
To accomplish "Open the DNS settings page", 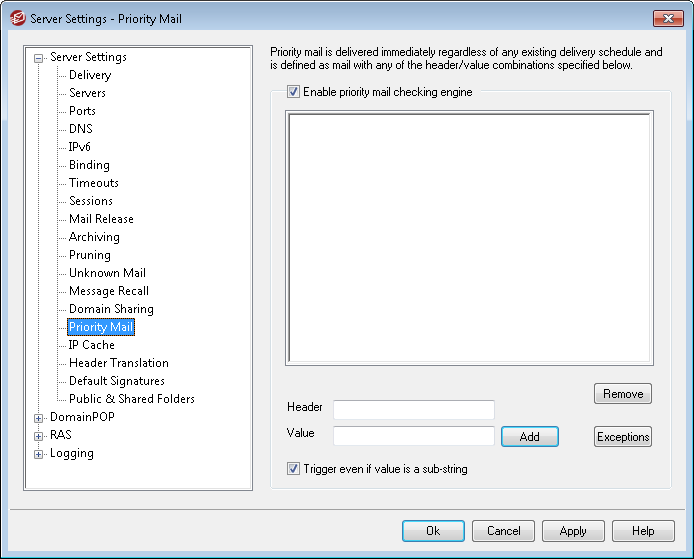I will click(x=80, y=129).
